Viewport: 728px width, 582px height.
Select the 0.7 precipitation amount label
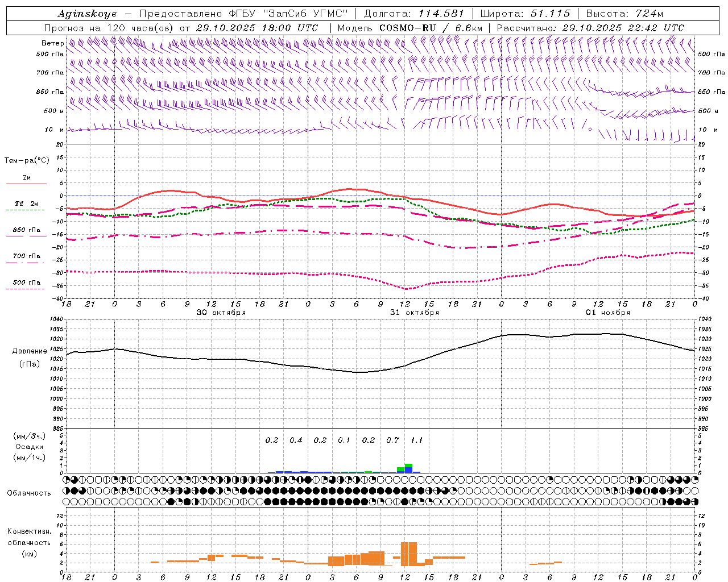pyautogui.click(x=392, y=440)
